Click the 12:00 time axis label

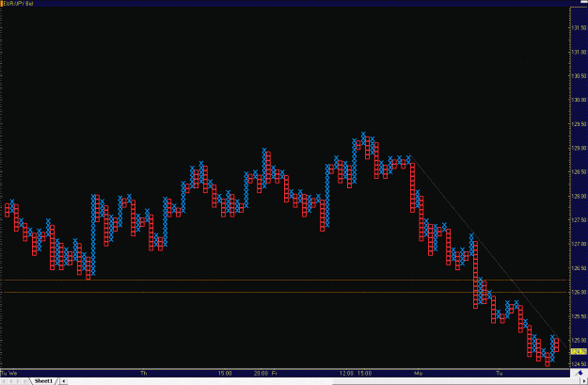(x=346, y=374)
